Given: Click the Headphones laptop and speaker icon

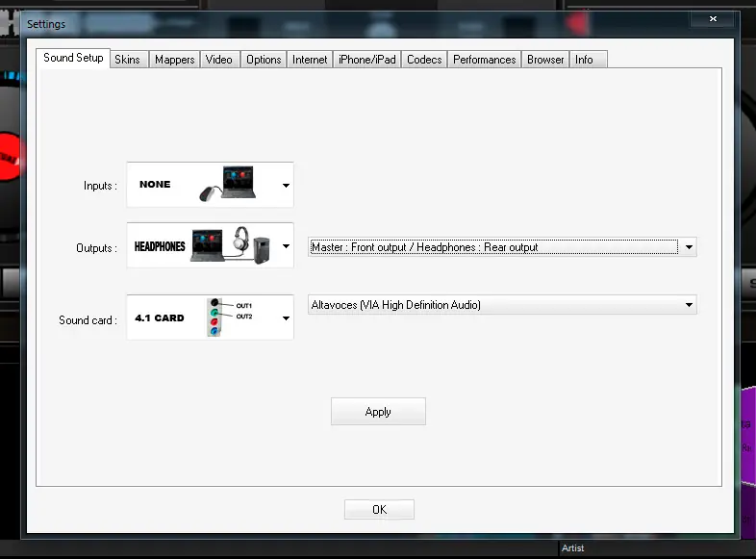Looking at the screenshot, I should coord(231,245).
